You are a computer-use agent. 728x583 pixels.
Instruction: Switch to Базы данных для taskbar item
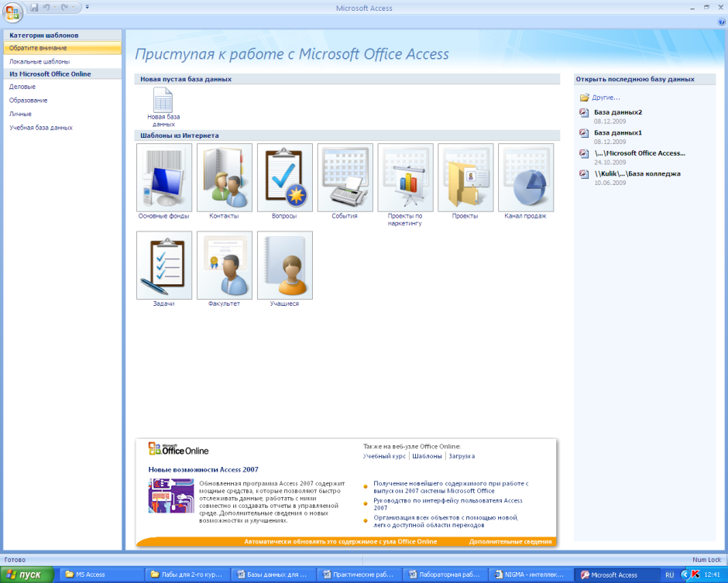[x=273, y=574]
